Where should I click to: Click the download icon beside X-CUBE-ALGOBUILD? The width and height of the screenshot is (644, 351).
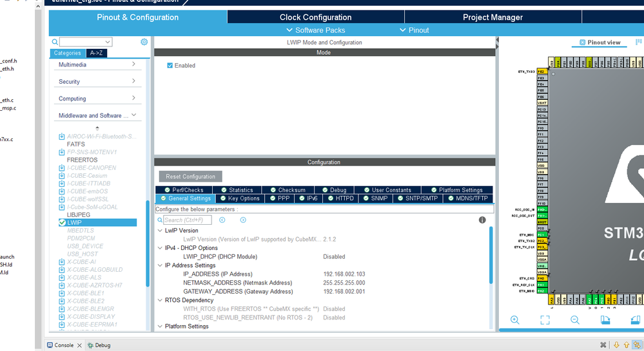tap(62, 270)
